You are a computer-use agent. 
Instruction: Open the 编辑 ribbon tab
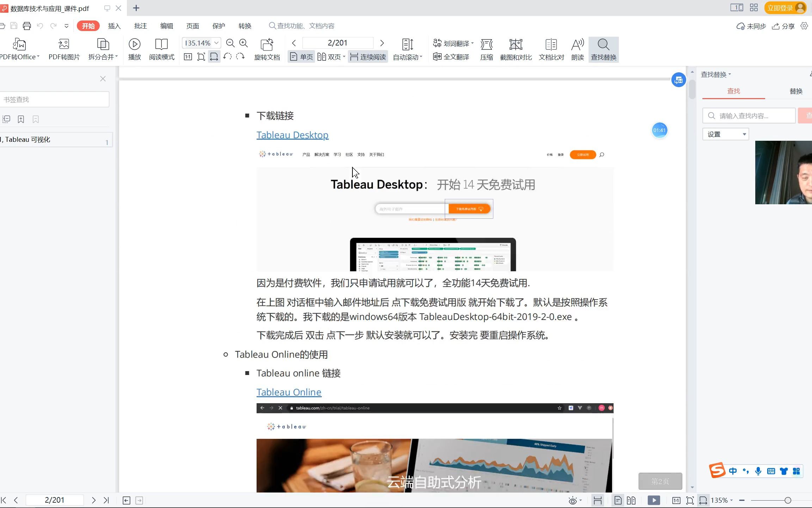coord(166,26)
